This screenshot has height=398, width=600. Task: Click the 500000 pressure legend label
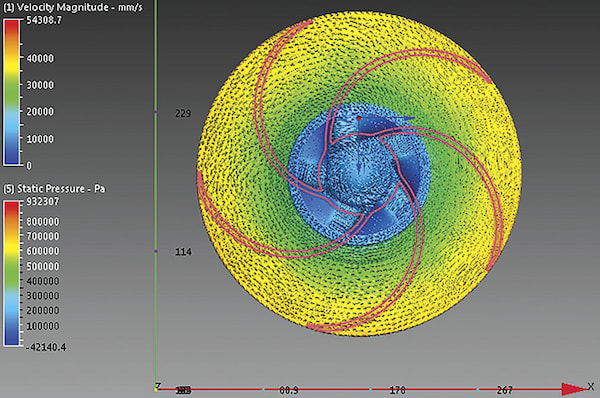point(42,266)
